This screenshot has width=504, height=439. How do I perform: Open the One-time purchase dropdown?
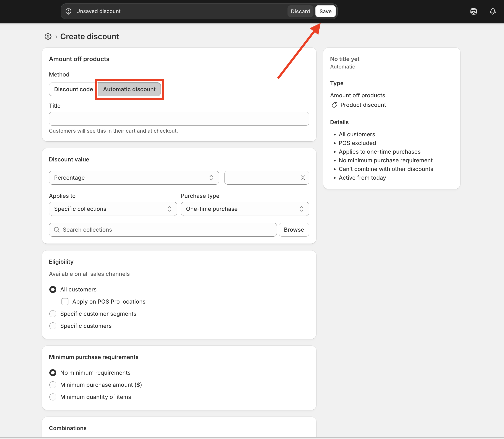point(245,209)
